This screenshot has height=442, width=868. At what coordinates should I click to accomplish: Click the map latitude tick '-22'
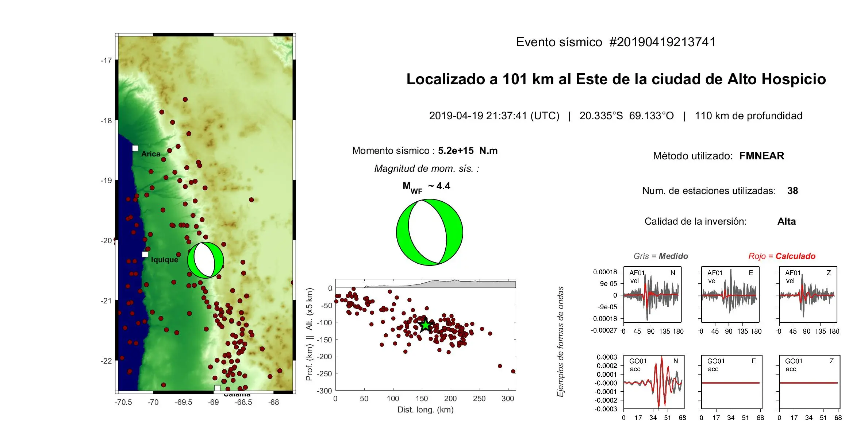106,361
